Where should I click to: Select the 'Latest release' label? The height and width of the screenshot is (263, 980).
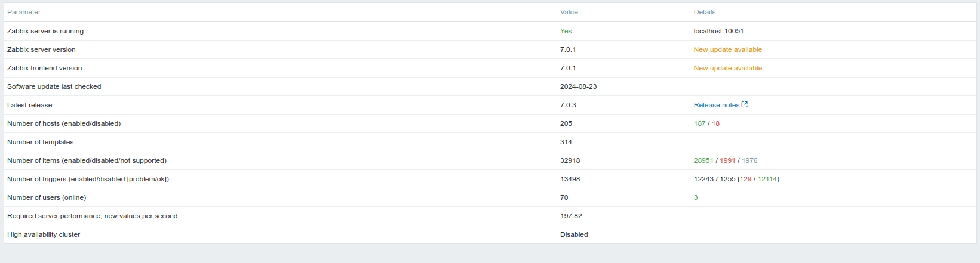click(x=30, y=105)
